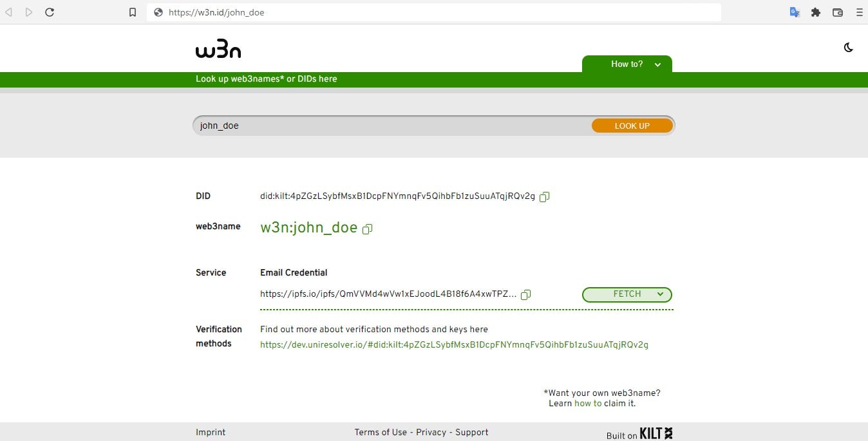The image size is (868, 441).
Task: Reload the page with refresh icon
Action: pyautogui.click(x=50, y=12)
